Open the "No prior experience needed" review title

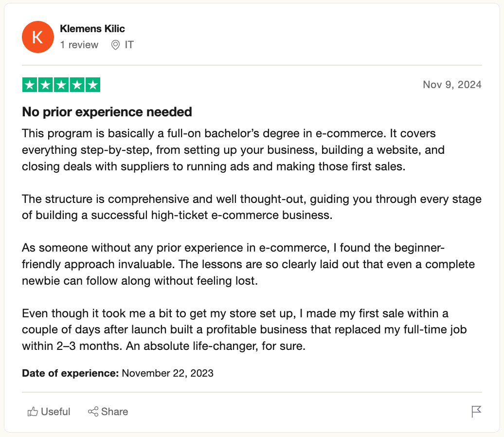coord(107,112)
